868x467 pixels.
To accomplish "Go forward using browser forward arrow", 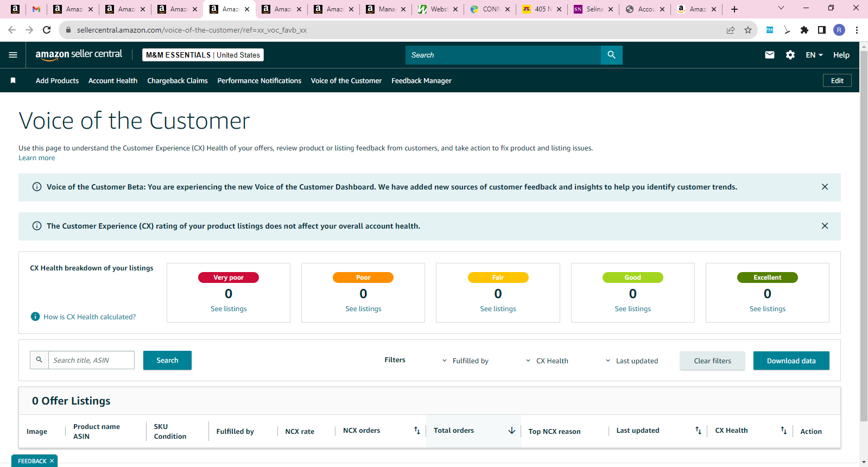I will [29, 30].
